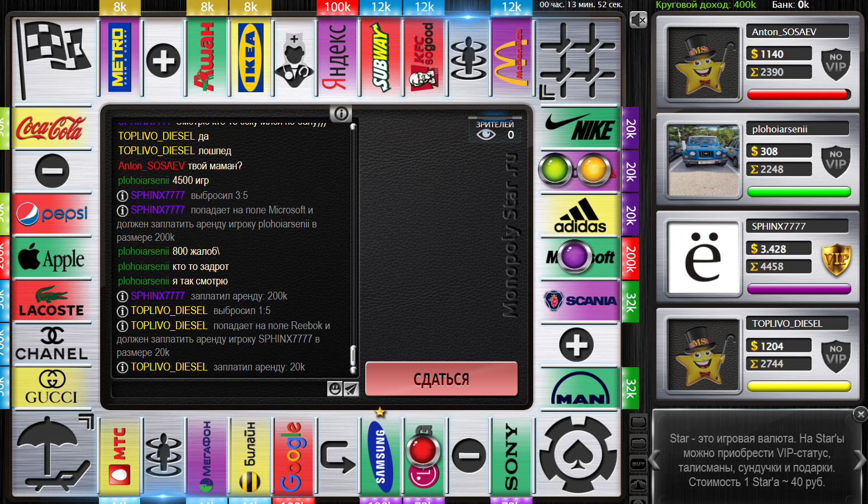This screenshot has width=868, height=504.
Task: Click the NO VIP badge of Anton_SOSAEV
Action: [x=836, y=65]
